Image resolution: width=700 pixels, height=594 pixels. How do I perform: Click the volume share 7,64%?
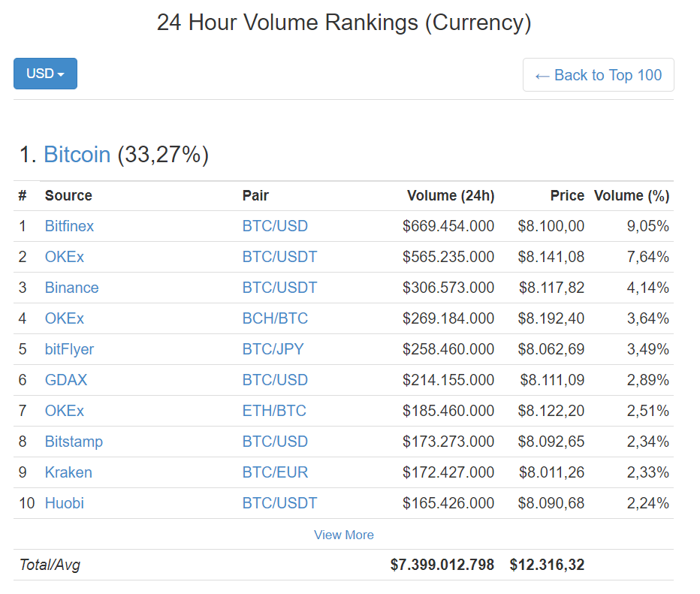point(647,257)
